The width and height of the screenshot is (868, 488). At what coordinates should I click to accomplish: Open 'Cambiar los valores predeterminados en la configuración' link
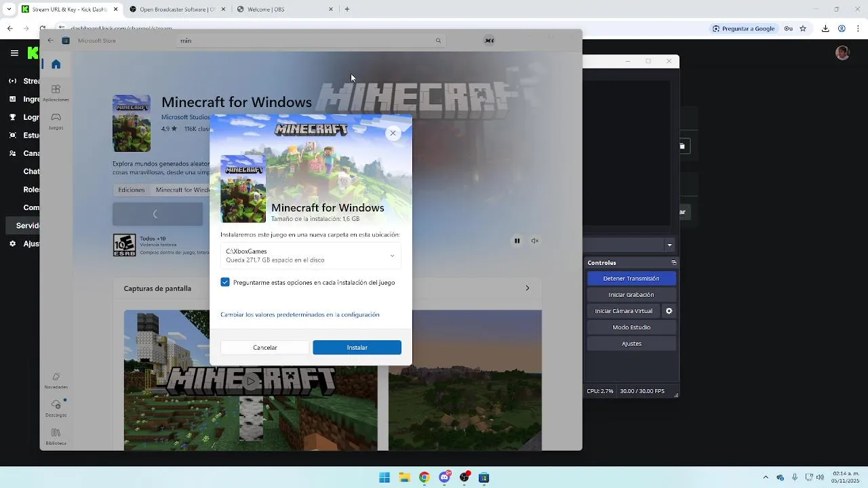tap(300, 314)
